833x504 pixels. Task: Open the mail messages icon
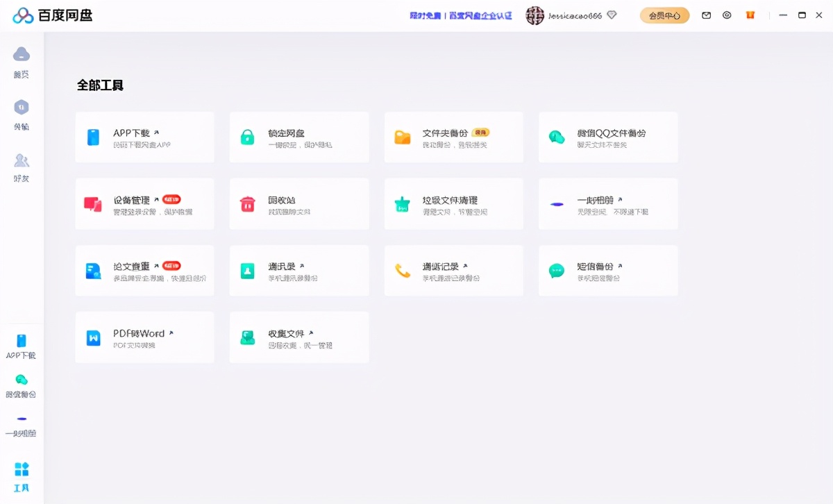tap(707, 15)
